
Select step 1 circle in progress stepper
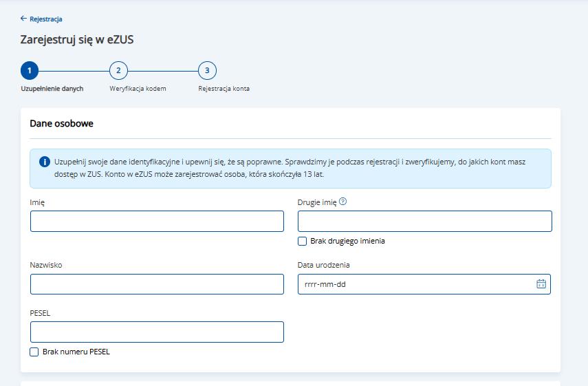coord(30,70)
